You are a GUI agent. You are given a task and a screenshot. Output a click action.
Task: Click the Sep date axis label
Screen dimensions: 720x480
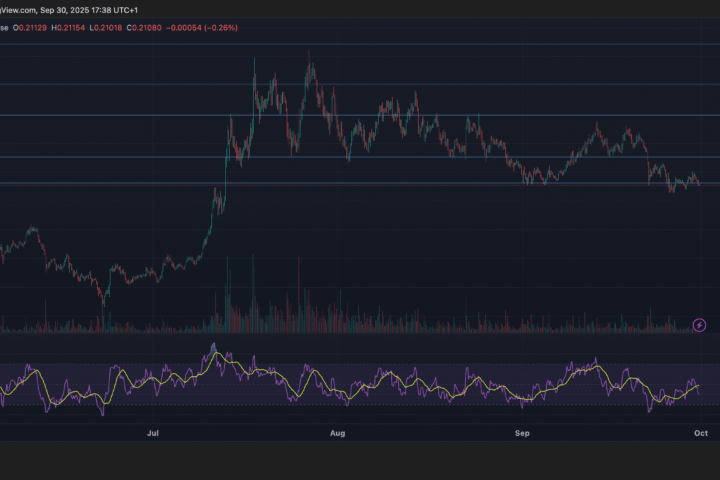coord(521,434)
